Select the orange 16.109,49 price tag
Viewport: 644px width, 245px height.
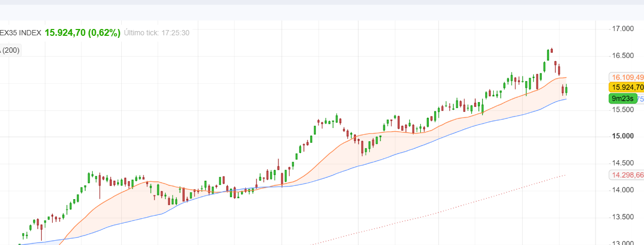[627, 77]
